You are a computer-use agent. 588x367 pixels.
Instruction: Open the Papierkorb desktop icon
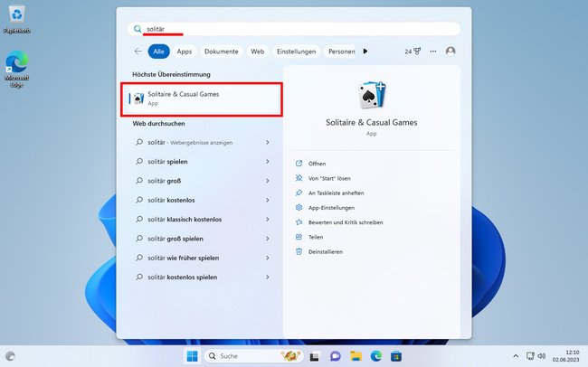pyautogui.click(x=16, y=20)
